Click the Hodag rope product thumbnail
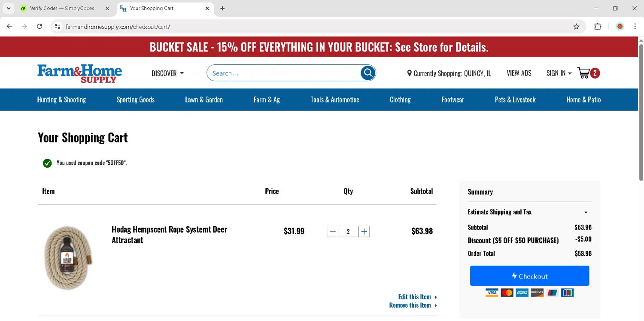644x321 pixels. tap(69, 257)
